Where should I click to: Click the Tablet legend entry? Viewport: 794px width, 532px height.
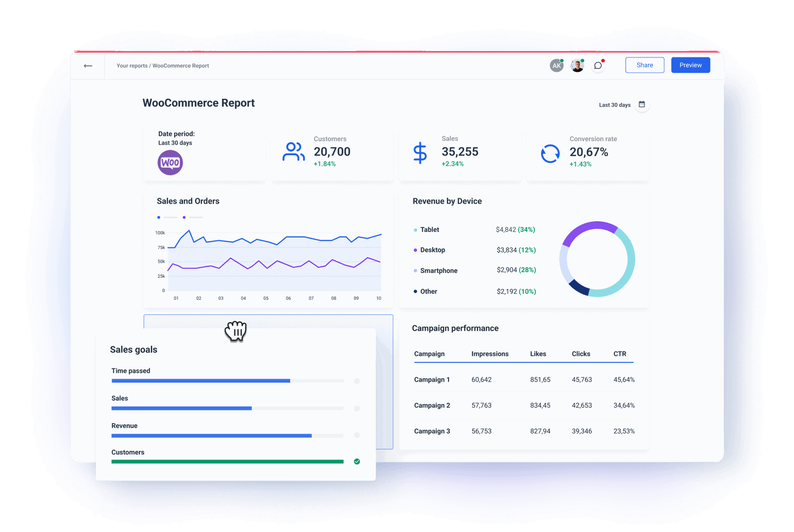click(x=426, y=230)
